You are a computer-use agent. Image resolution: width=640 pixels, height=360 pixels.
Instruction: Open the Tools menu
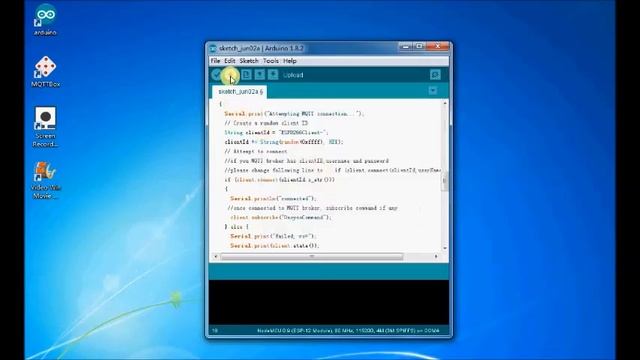[x=271, y=61]
